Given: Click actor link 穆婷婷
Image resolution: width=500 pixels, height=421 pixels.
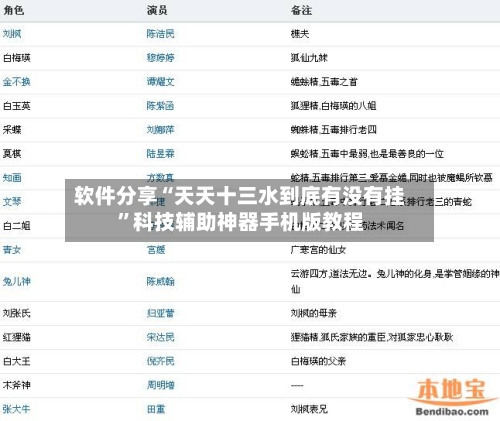Looking at the screenshot, I should click(x=160, y=58).
